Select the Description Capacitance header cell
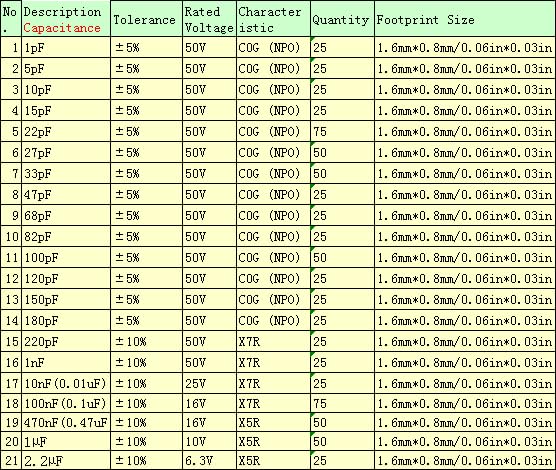Viewport: 556px width, 470px height. coord(66,19)
